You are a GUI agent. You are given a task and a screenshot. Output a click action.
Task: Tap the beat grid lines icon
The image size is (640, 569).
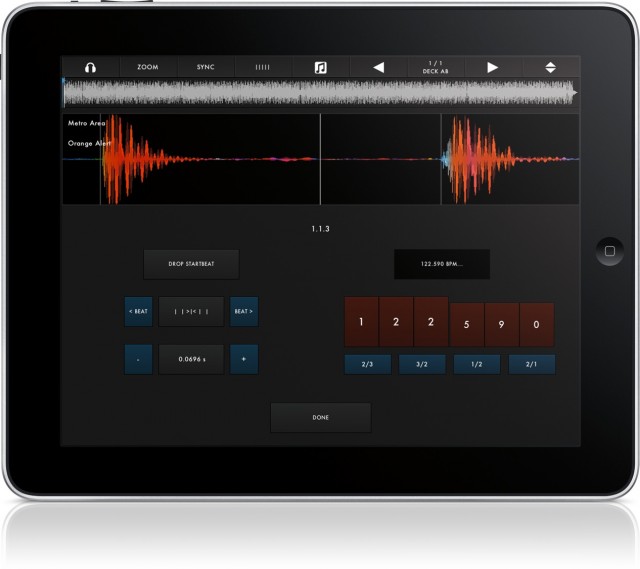tap(263, 67)
